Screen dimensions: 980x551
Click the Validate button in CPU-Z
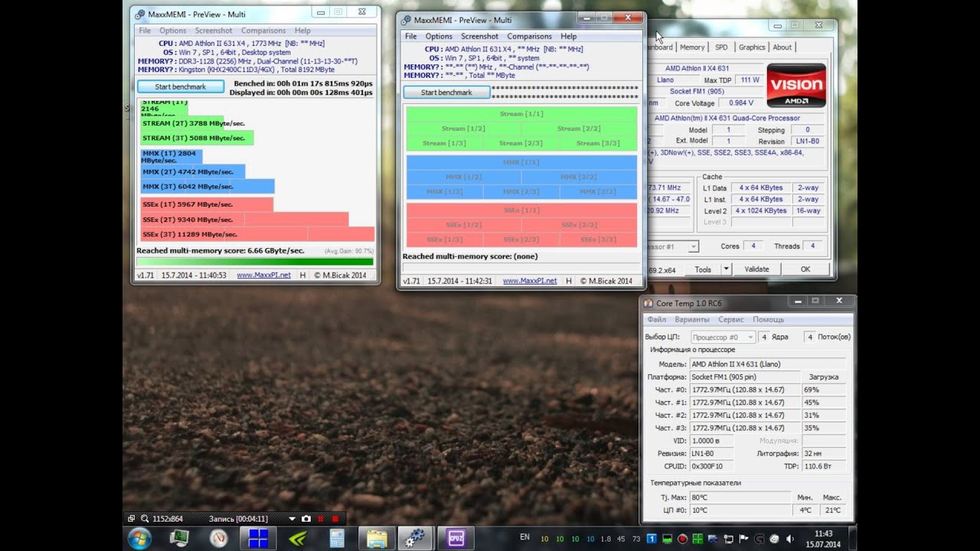coord(756,269)
